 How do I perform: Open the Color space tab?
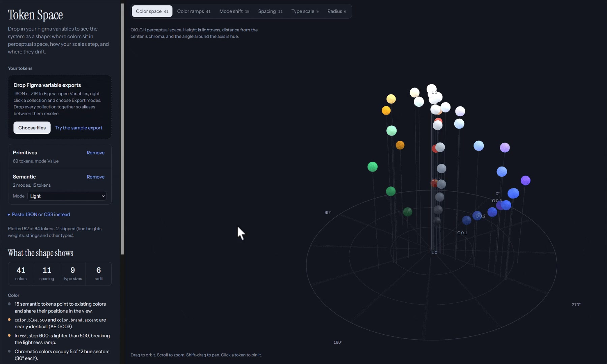pyautogui.click(x=152, y=11)
